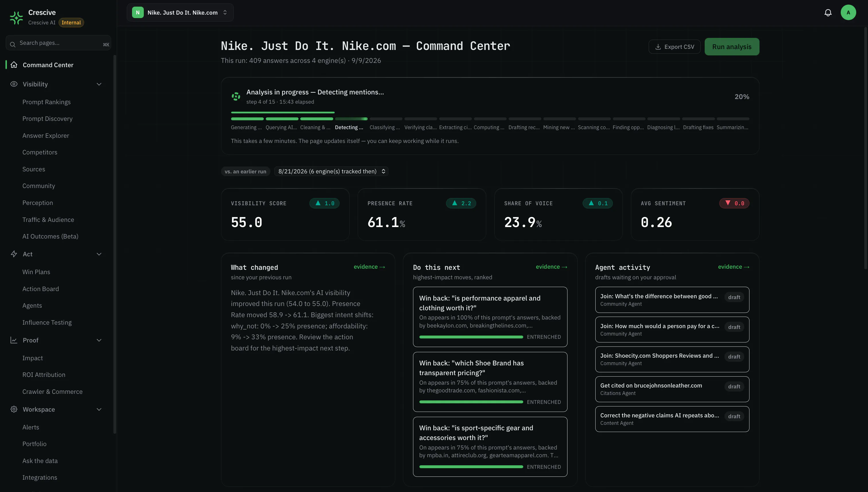Open evidence link in Agent activity

(734, 267)
